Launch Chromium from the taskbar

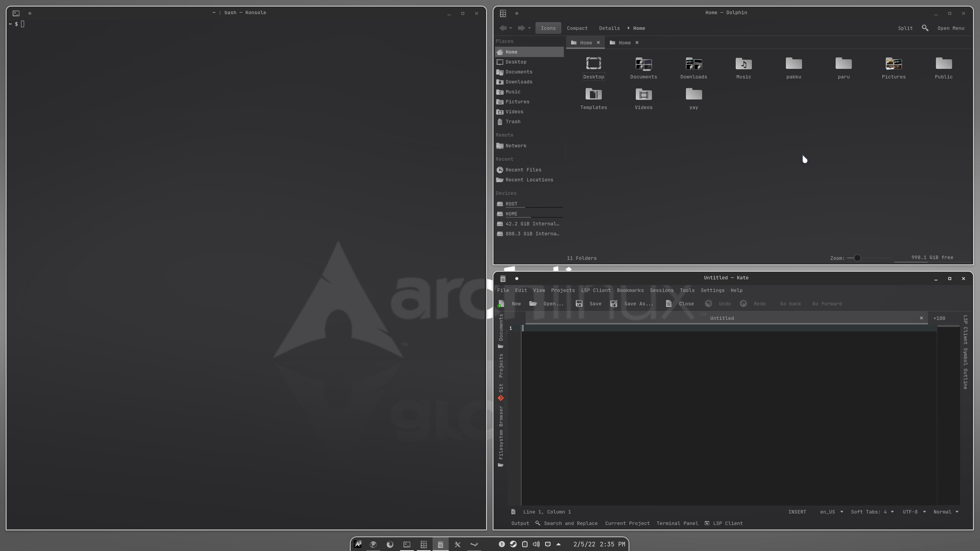[x=373, y=544]
